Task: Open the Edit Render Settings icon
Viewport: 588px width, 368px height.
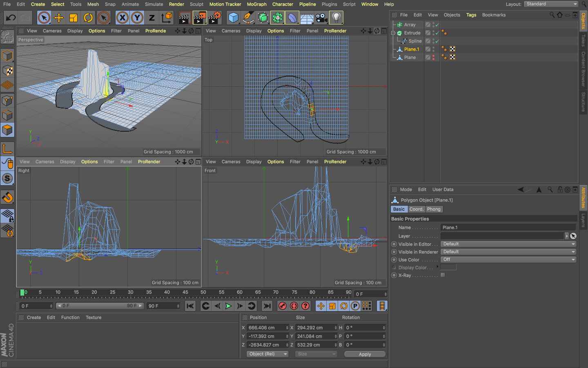Action: pos(214,18)
